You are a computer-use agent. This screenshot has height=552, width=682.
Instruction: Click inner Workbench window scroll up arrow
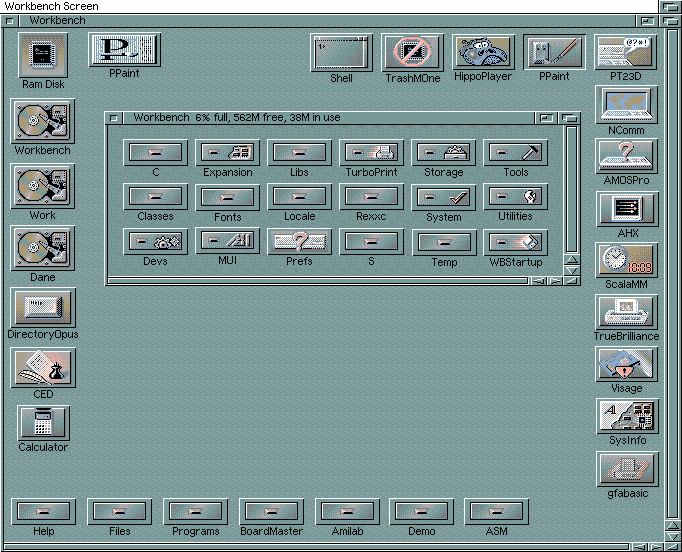click(x=572, y=260)
